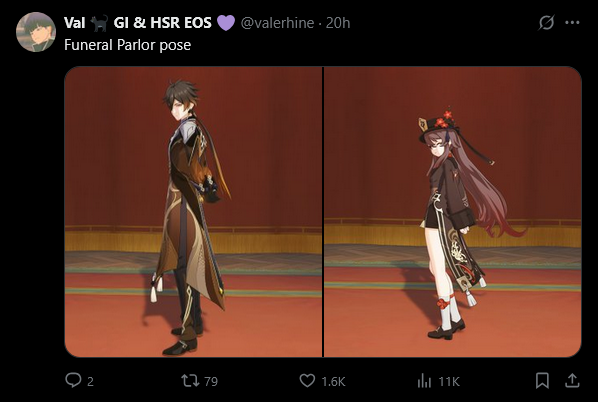Open the right image of Hu Tao
598x402 pixels.
tap(453, 212)
